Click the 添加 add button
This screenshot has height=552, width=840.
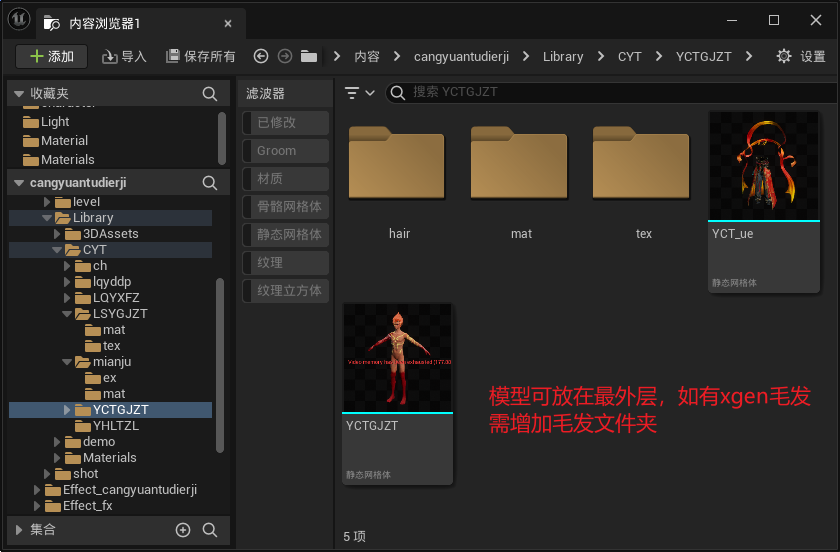coord(52,57)
